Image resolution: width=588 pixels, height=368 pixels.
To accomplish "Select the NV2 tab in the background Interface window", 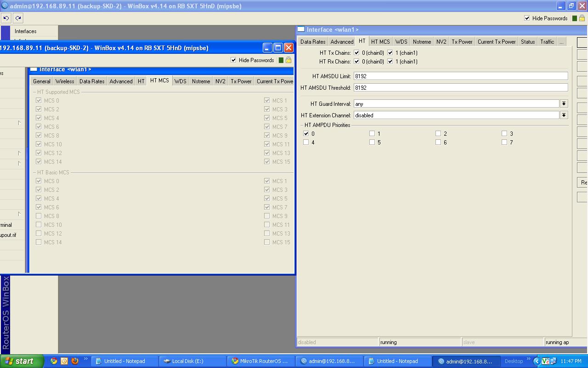I will 441,42.
